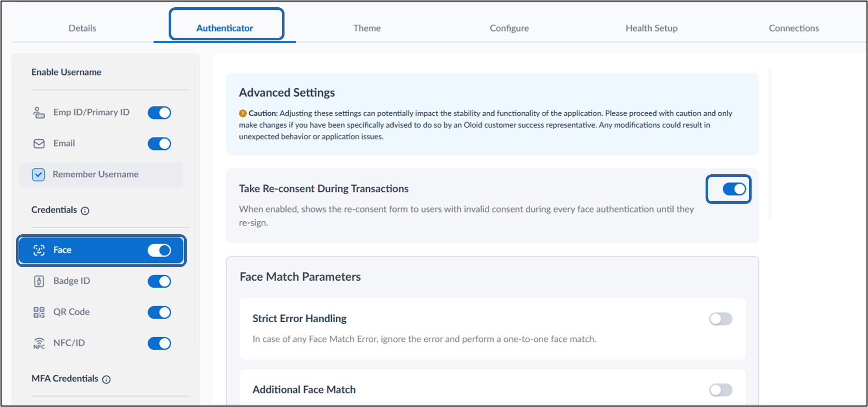The image size is (868, 407).
Task: Click the Emp ID badge icon
Action: coord(39,112)
